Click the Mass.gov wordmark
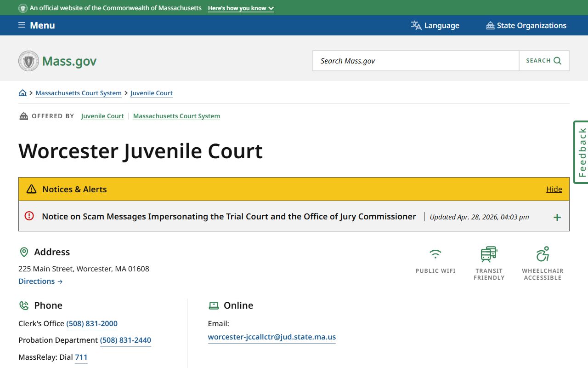588x368 pixels. click(69, 61)
